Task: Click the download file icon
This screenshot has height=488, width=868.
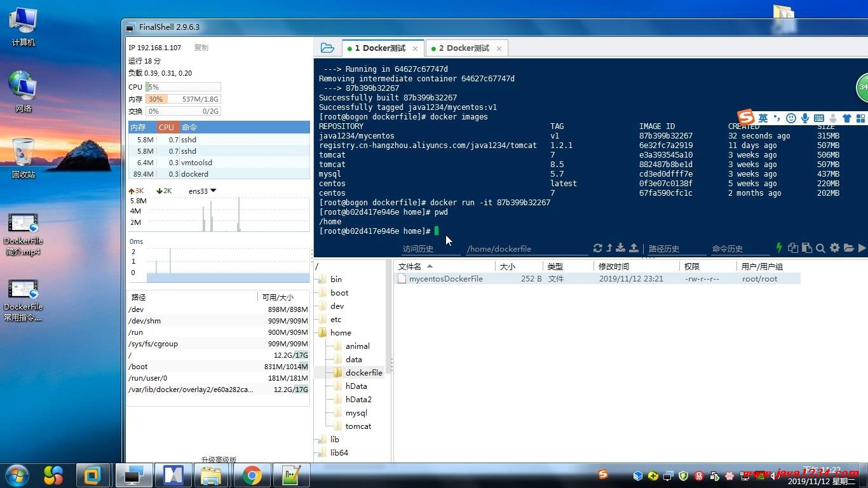Action: pos(621,248)
